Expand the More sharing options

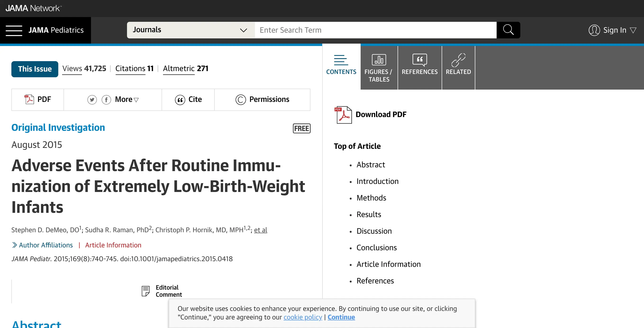(127, 100)
